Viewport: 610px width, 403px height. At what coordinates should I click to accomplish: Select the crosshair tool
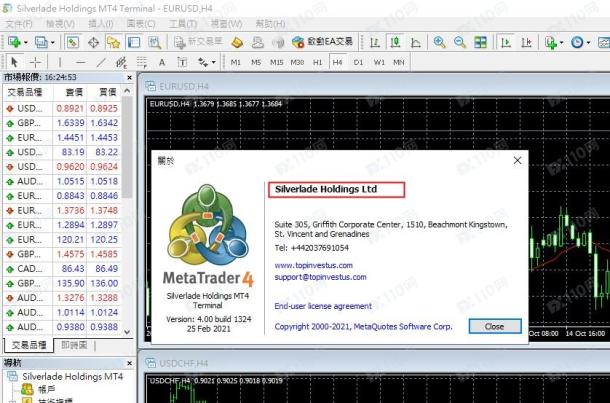pos(35,62)
